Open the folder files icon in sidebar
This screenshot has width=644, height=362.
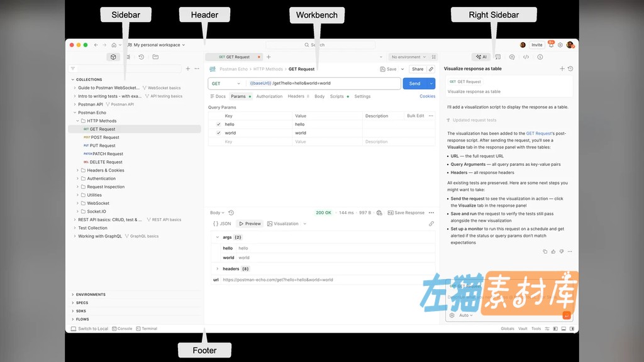pos(156,57)
